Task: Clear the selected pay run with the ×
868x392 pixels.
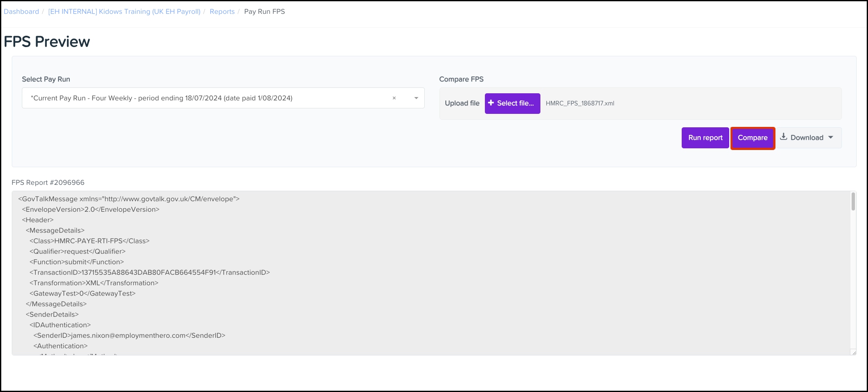Action: [394, 98]
